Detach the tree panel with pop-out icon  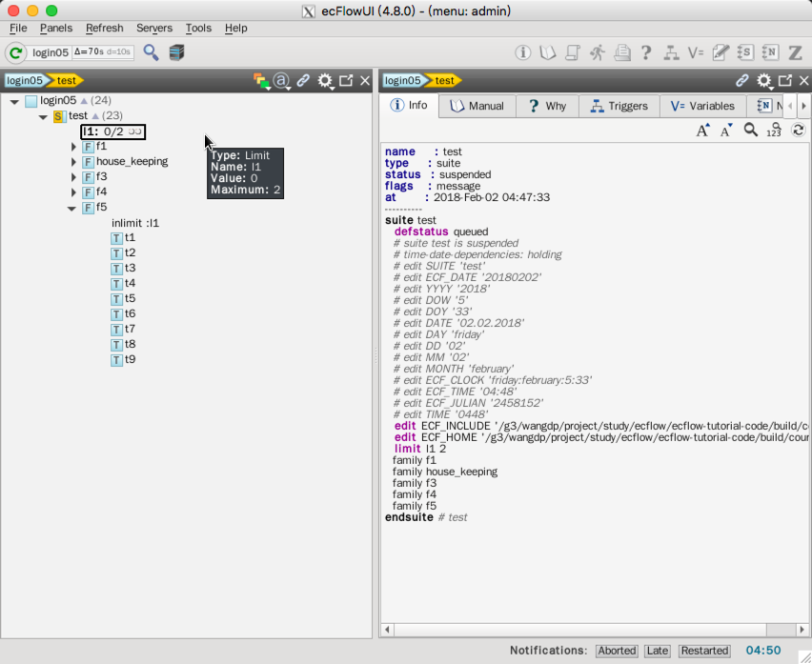click(345, 81)
